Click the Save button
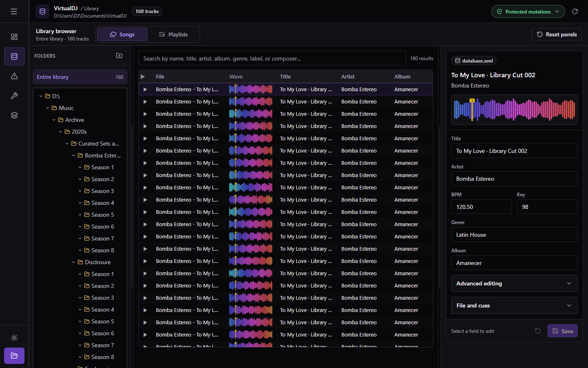 562,331
